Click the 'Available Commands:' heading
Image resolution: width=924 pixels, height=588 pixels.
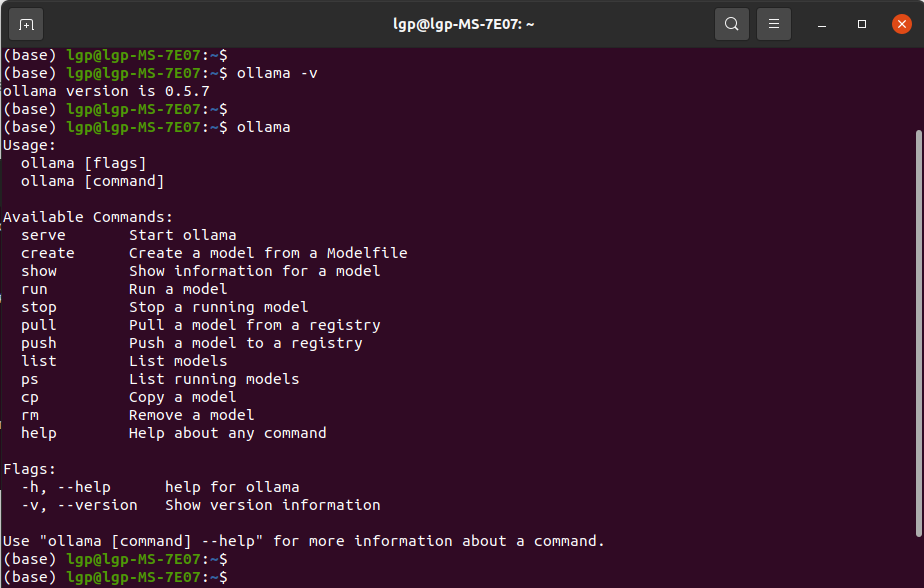pyautogui.click(x=88, y=217)
